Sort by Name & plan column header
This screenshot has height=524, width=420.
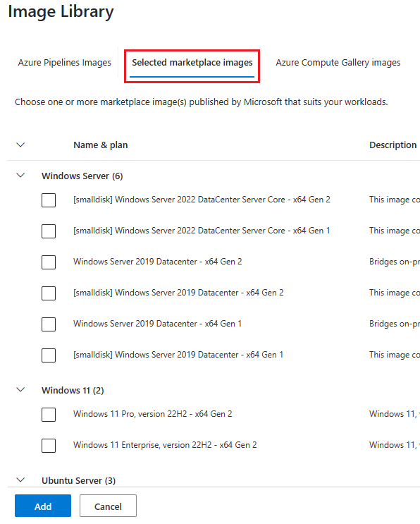coord(101,145)
